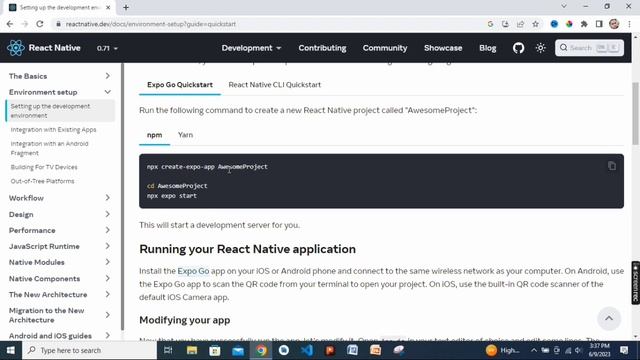Open the React Native GitHub repository icon
Viewport: 640px width, 360px height.
[518, 48]
